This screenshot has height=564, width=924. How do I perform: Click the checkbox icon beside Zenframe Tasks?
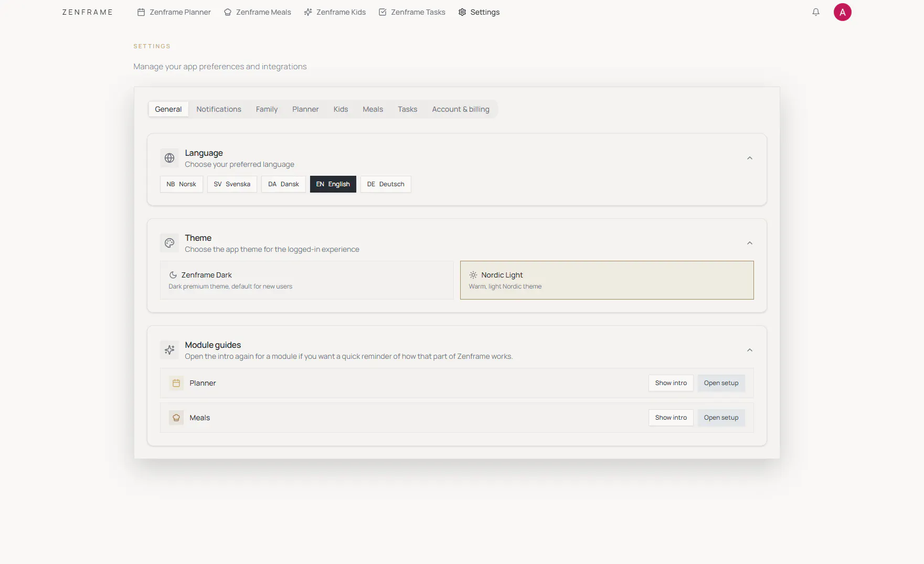coord(383,12)
